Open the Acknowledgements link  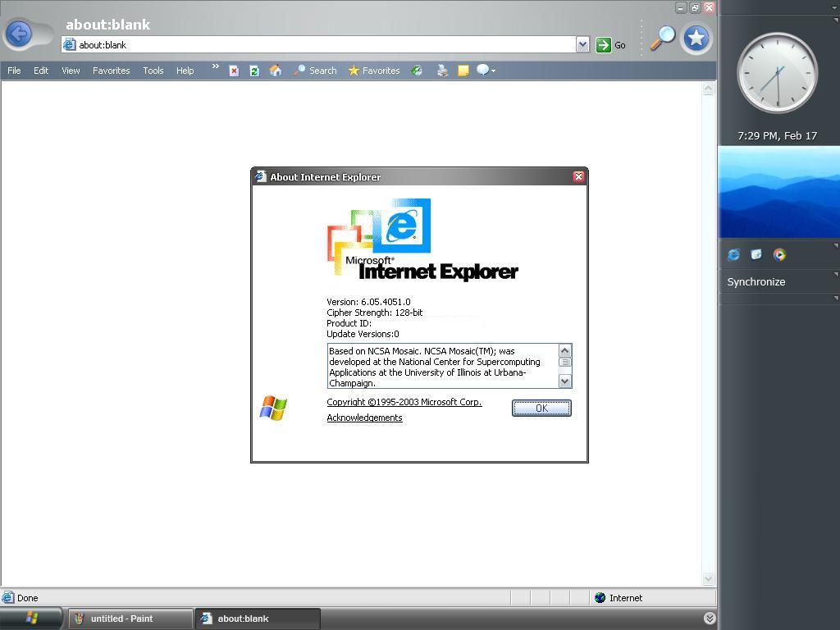[364, 418]
